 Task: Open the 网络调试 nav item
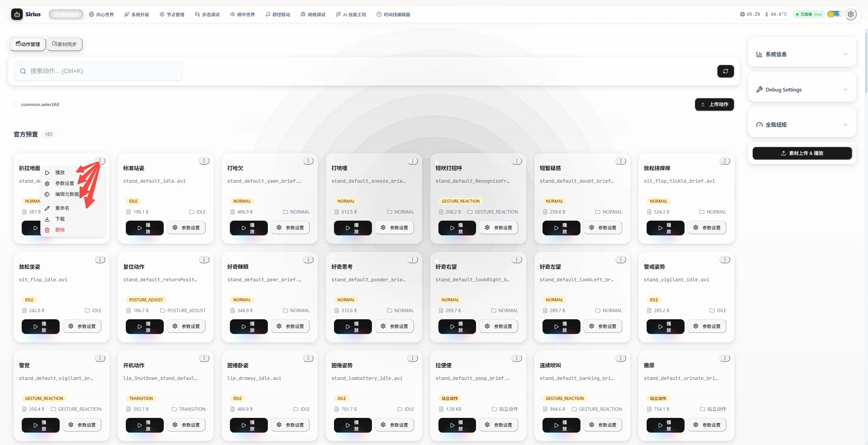(313, 15)
